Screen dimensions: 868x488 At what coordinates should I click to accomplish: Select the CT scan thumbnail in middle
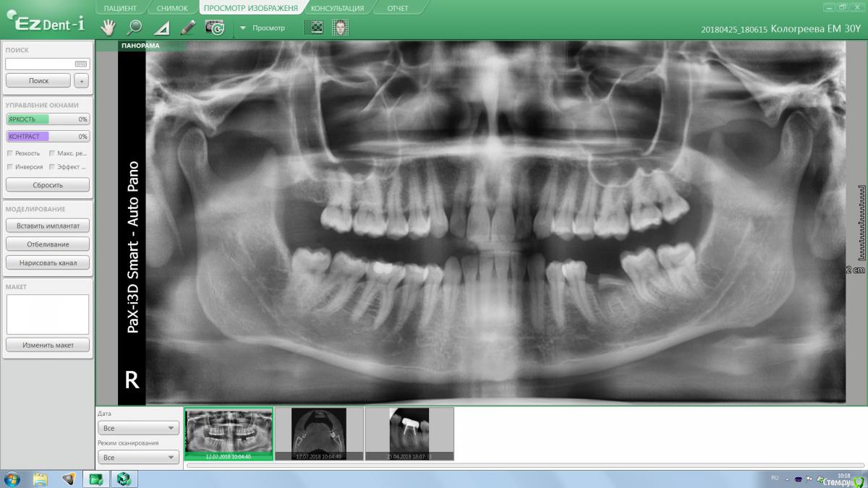coord(319,432)
